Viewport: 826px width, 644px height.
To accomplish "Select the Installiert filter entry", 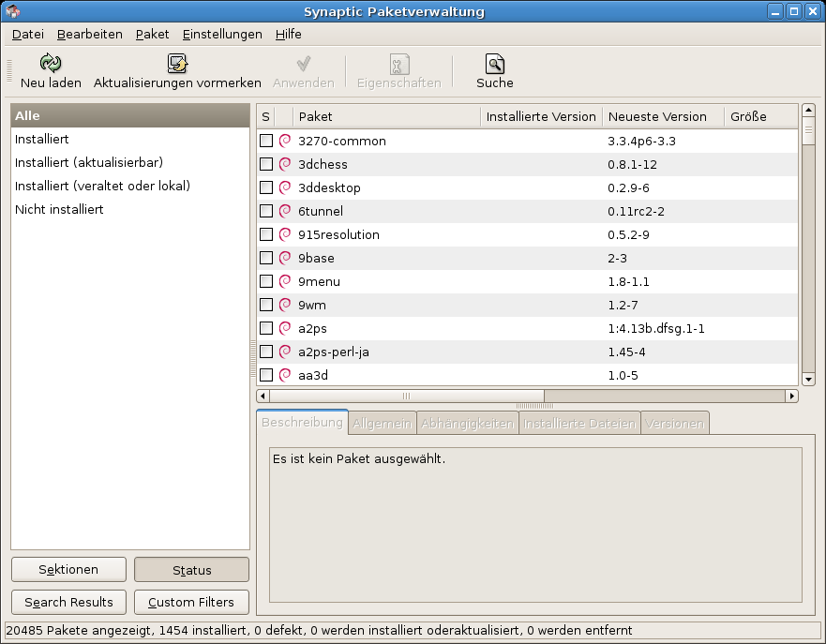I will tap(130, 139).
